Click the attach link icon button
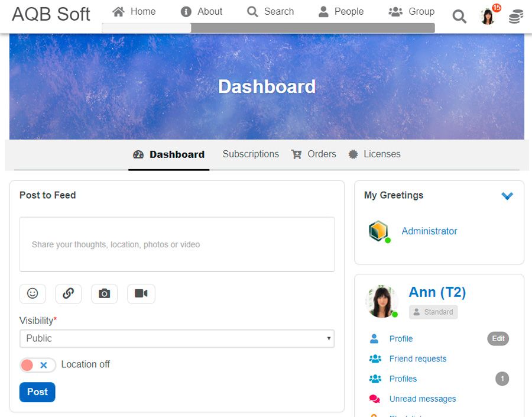The height and width of the screenshot is (417, 532). 69,293
